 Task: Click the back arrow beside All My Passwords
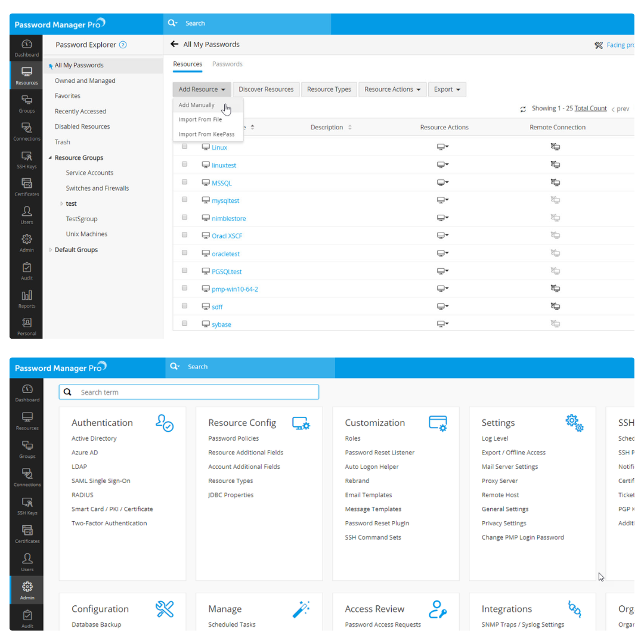click(x=174, y=44)
